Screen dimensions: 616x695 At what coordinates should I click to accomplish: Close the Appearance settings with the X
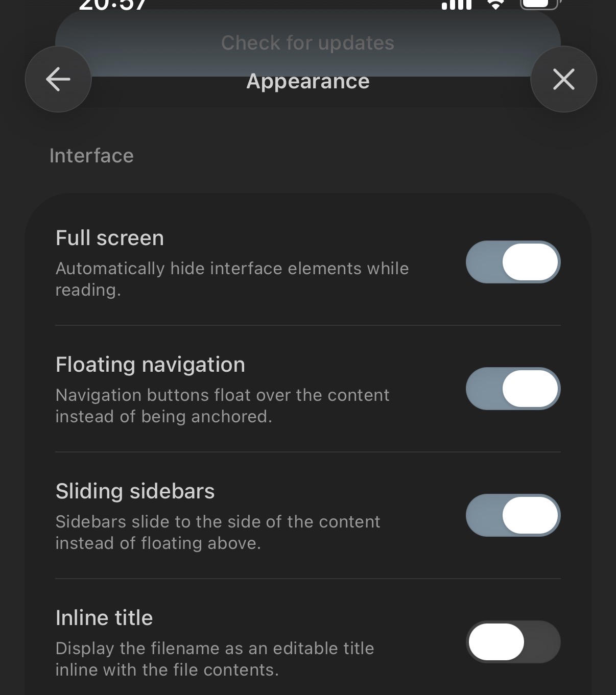pos(563,79)
